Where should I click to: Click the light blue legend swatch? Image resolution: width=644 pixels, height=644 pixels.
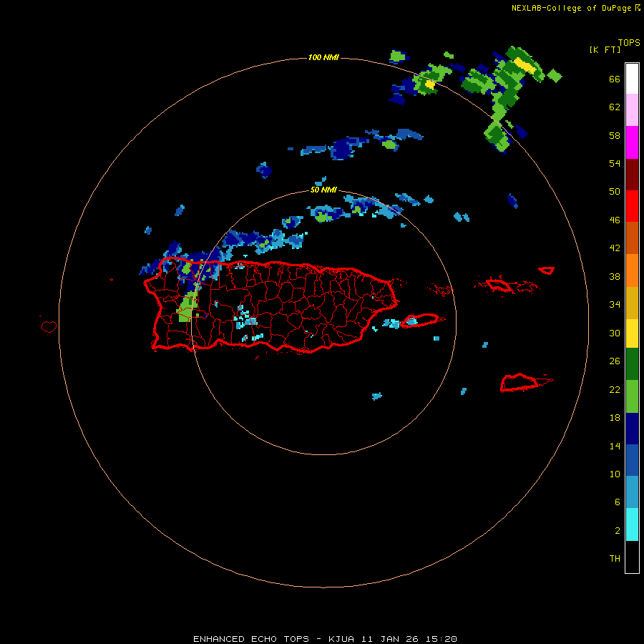632,492
